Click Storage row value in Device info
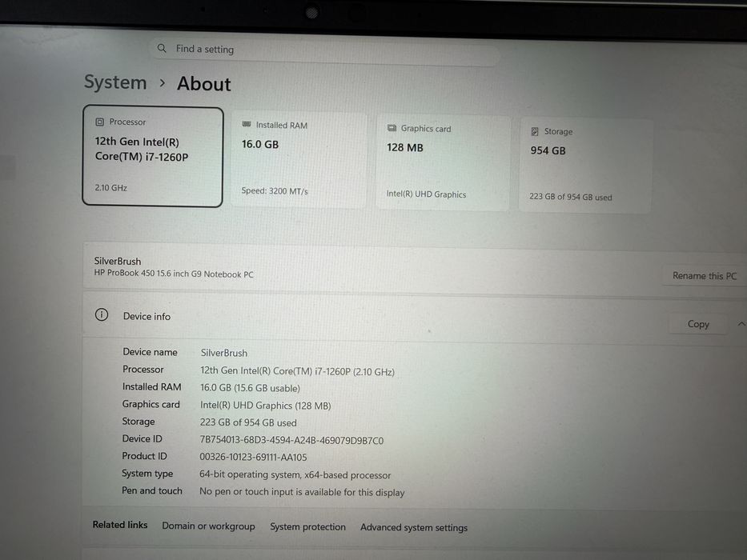The height and width of the screenshot is (560, 747). pos(247,422)
